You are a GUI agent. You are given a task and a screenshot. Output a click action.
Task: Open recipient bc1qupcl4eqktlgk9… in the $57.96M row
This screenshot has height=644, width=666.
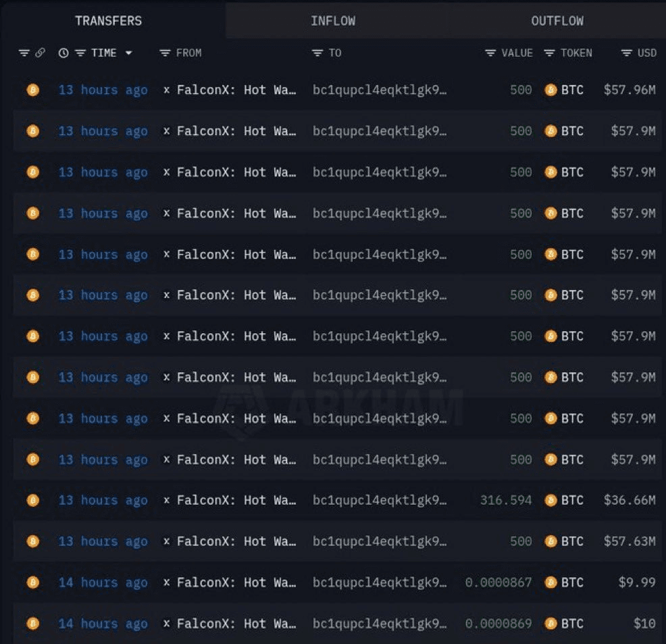(380, 90)
